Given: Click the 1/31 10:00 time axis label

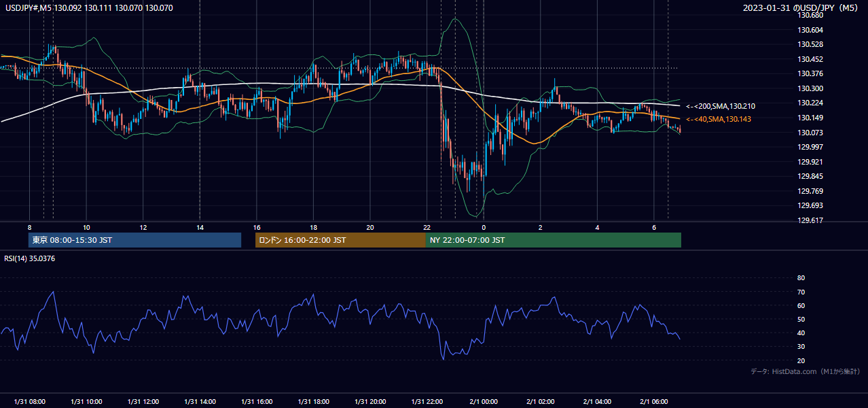Looking at the screenshot, I should pyautogui.click(x=86, y=401).
